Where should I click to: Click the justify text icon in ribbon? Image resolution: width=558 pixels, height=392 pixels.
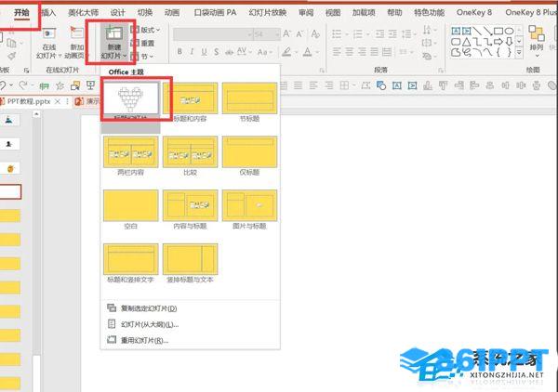point(374,52)
